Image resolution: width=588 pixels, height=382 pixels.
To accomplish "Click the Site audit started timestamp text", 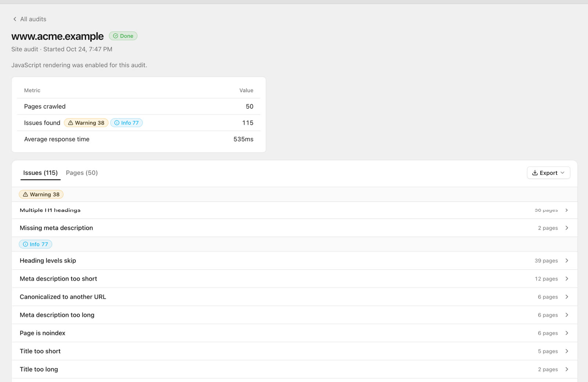I will click(x=62, y=49).
